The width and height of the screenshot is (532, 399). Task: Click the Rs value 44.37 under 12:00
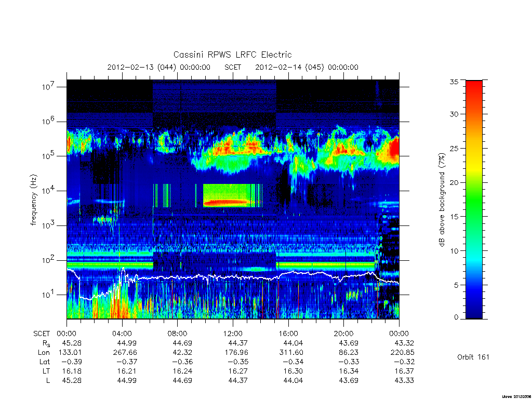238,343
